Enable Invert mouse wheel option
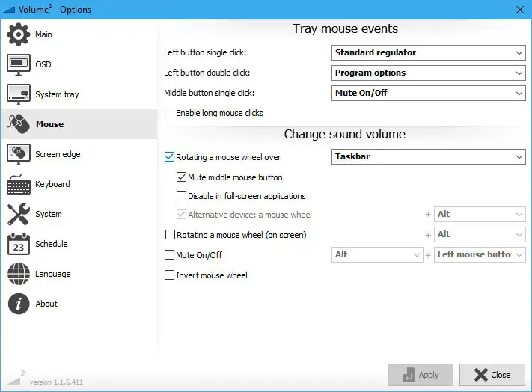Image resolution: width=532 pixels, height=392 pixels. 169,275
